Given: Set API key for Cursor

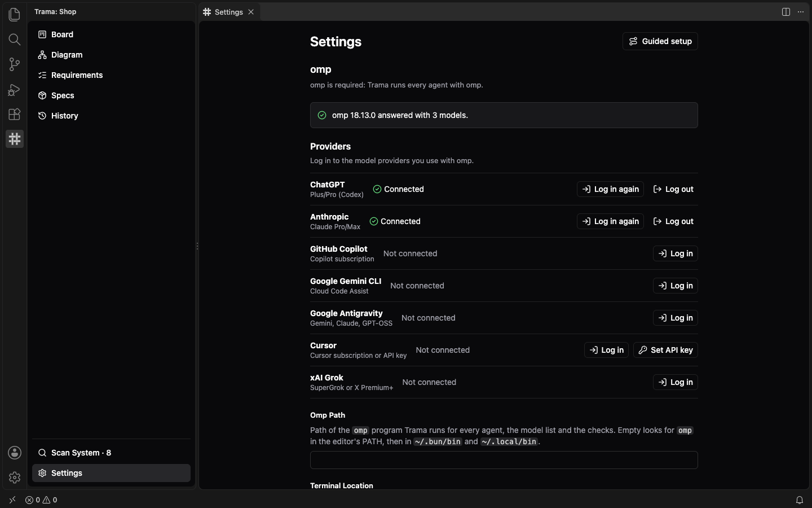Looking at the screenshot, I should pyautogui.click(x=665, y=350).
